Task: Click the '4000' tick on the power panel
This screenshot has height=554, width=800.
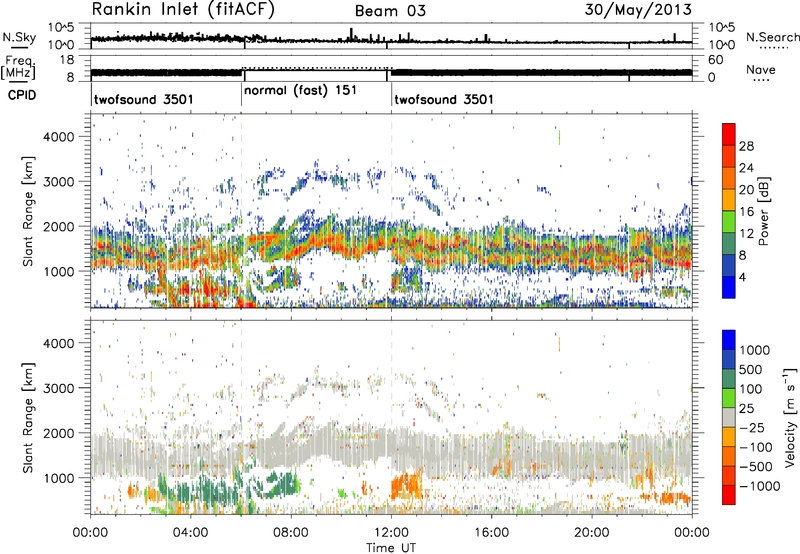Action: pos(59,137)
